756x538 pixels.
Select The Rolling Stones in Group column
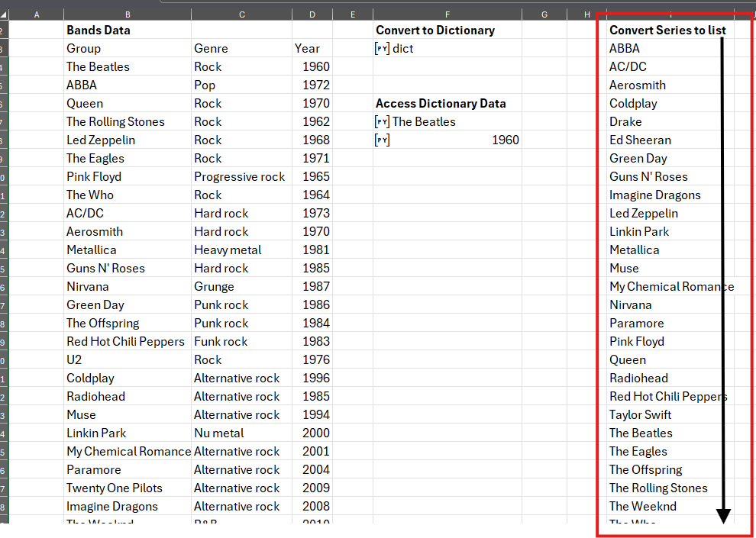[x=128, y=121]
